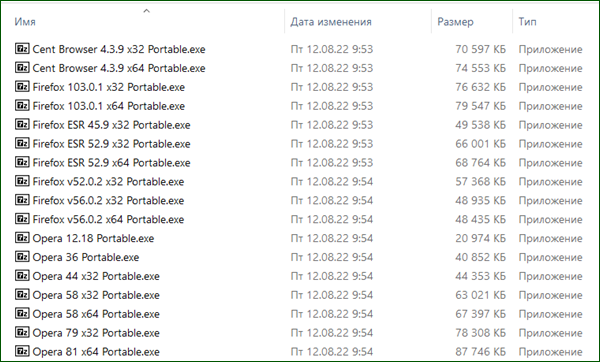Click the icon of Opera 58 x64 Portable.exe
The height and width of the screenshot is (362, 600).
pos(22,313)
